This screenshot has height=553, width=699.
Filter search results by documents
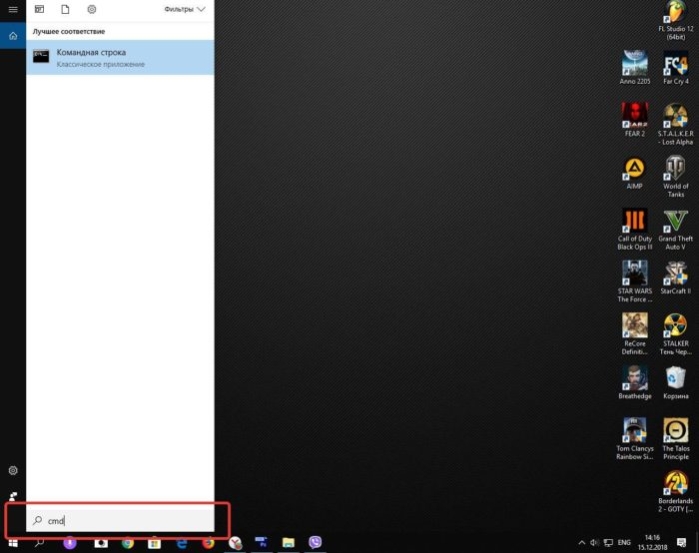pos(65,9)
